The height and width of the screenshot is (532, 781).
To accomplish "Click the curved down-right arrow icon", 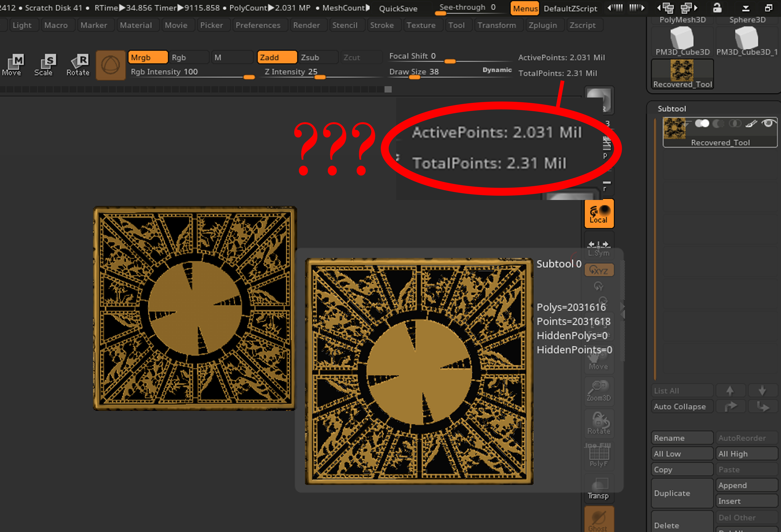I will [x=763, y=407].
